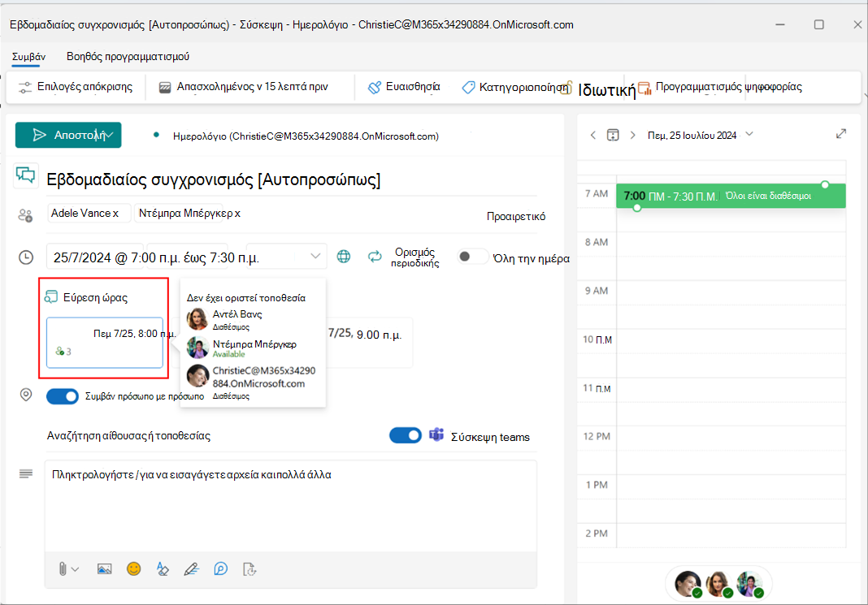Insert a picture using image icon
The image size is (868, 605).
pyautogui.click(x=104, y=569)
